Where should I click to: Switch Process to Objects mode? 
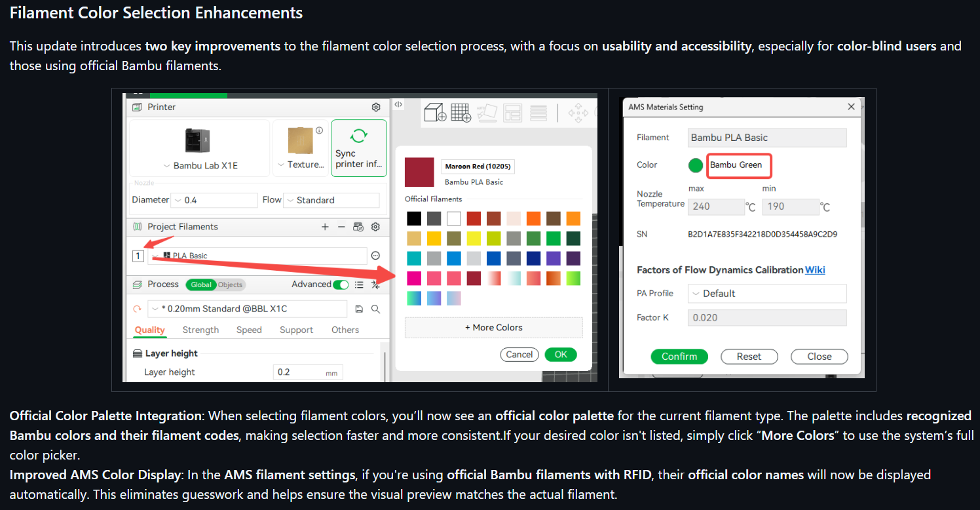tap(230, 284)
